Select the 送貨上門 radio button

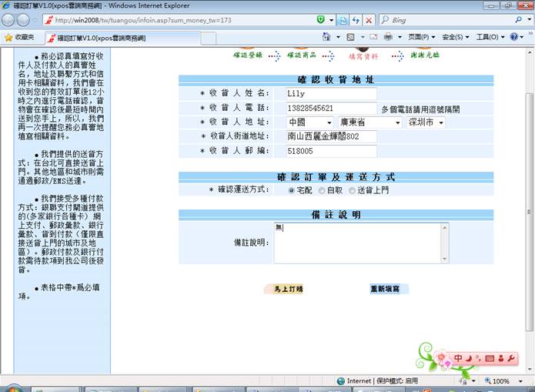tap(352, 189)
